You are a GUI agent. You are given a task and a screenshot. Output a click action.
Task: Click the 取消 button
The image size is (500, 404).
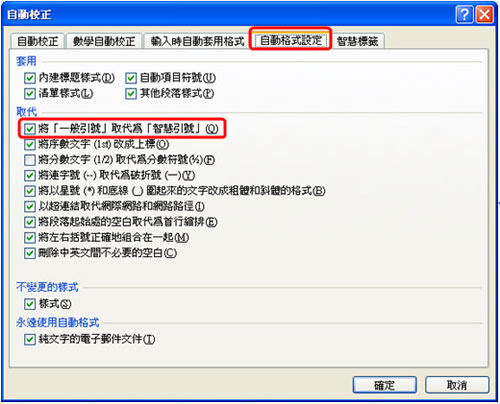[x=457, y=385]
